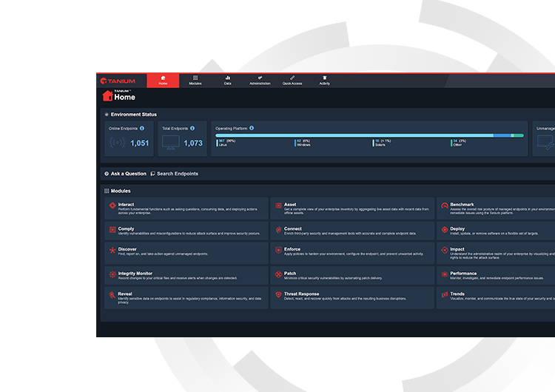This screenshot has height=392, width=555.
Task: Click the red Home house icon
Action: pos(107,95)
